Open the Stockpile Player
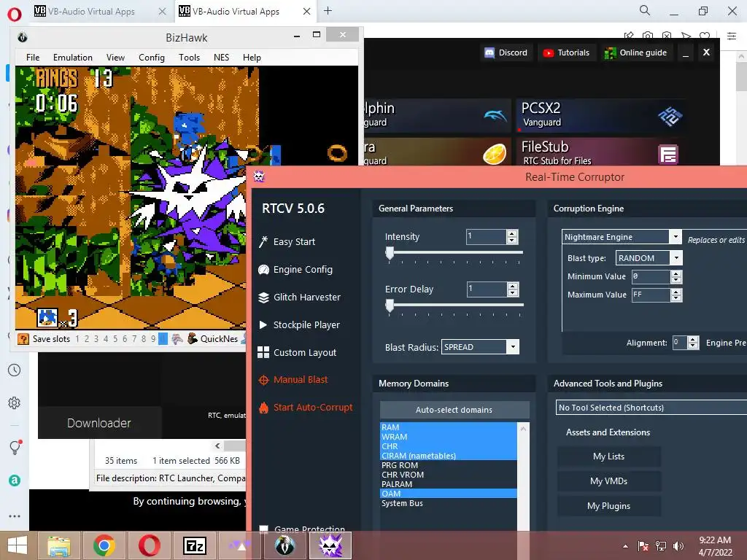Image resolution: width=747 pixels, height=560 pixels. [x=298, y=324]
